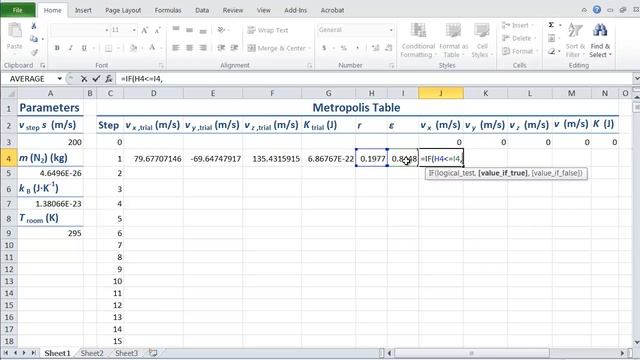Click Increase Indent icon

pyautogui.click(x=235, y=48)
